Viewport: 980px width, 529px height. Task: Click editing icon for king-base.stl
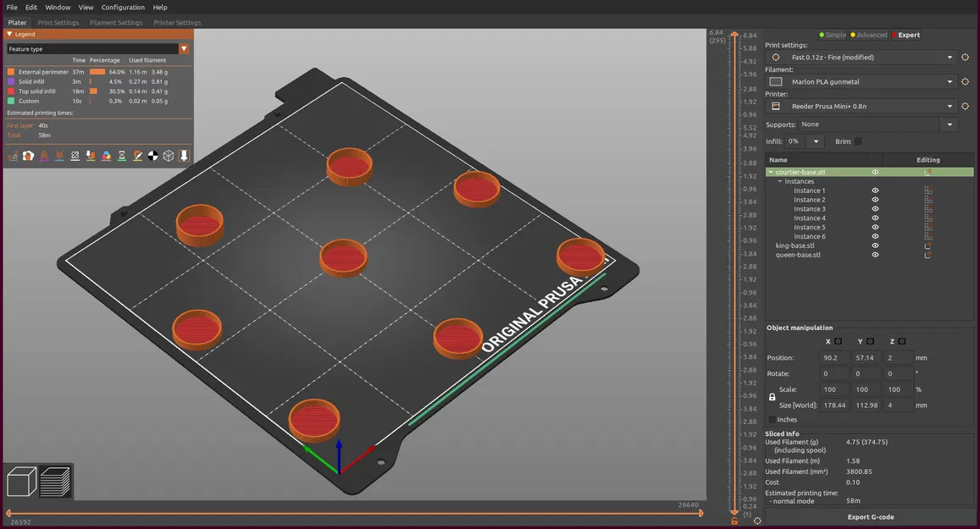pyautogui.click(x=928, y=245)
